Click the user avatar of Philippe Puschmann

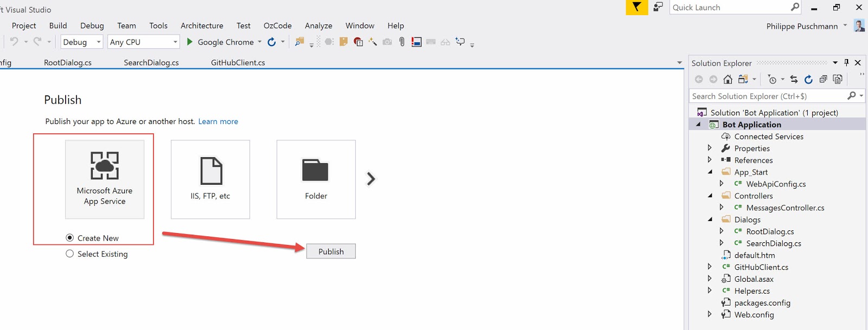859,25
